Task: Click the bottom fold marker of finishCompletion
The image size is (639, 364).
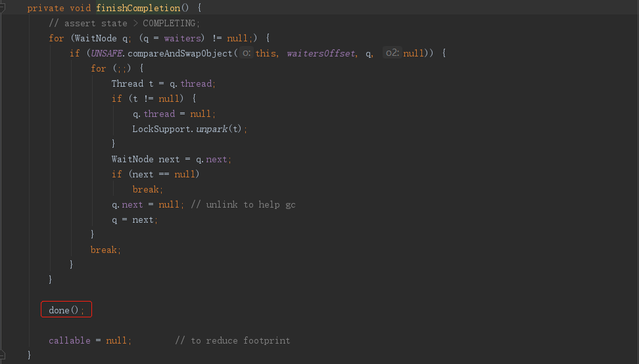Action: [2, 355]
